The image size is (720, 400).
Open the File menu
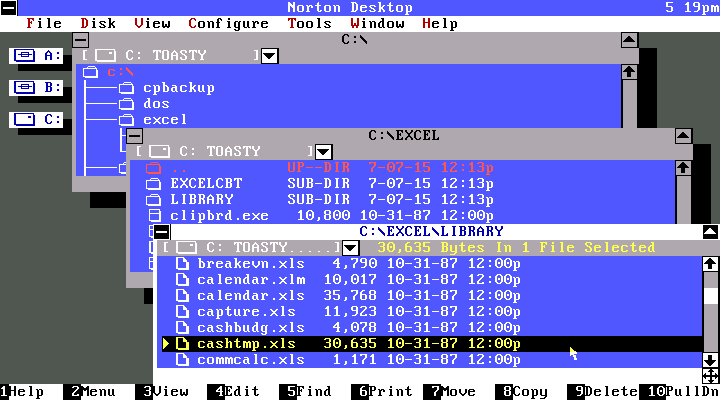pyautogui.click(x=44, y=23)
